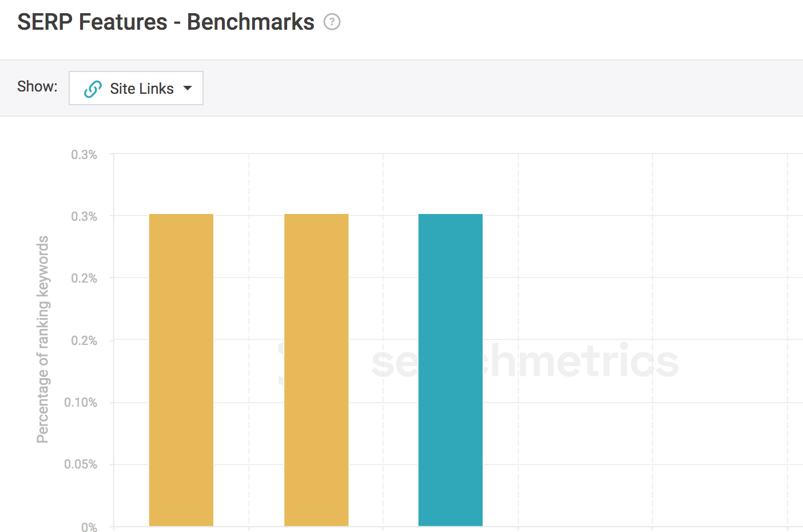Click the Percentage of ranking keywords axis title
The width and height of the screenshot is (803, 532).
43,339
